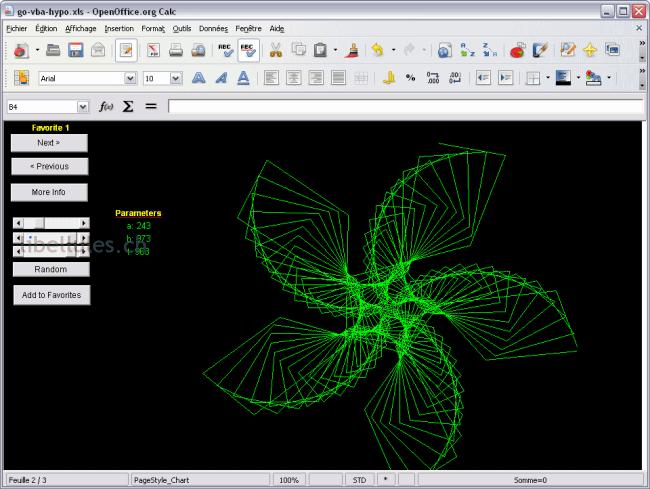
Task: Expand the Font Name dropdown
Action: (130, 78)
